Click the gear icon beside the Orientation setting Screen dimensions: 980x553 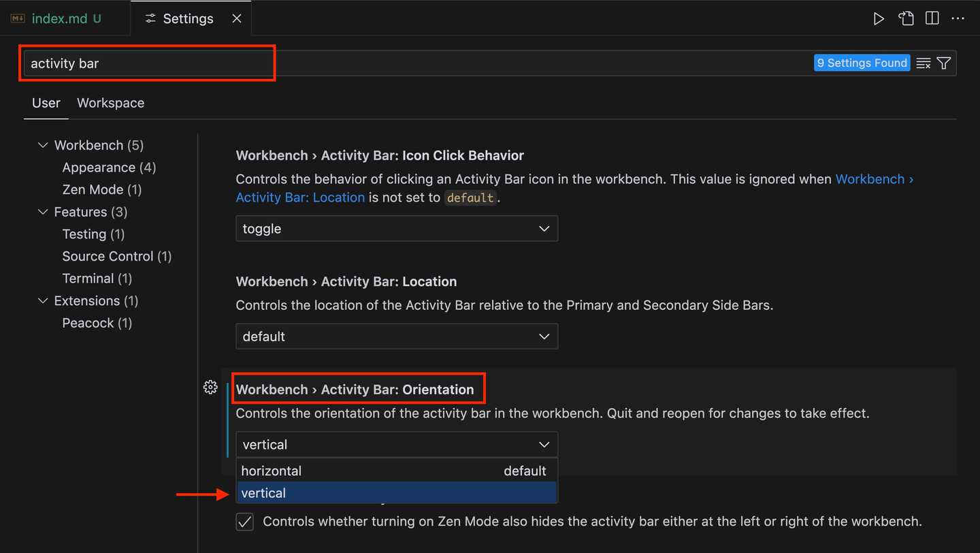tap(210, 387)
